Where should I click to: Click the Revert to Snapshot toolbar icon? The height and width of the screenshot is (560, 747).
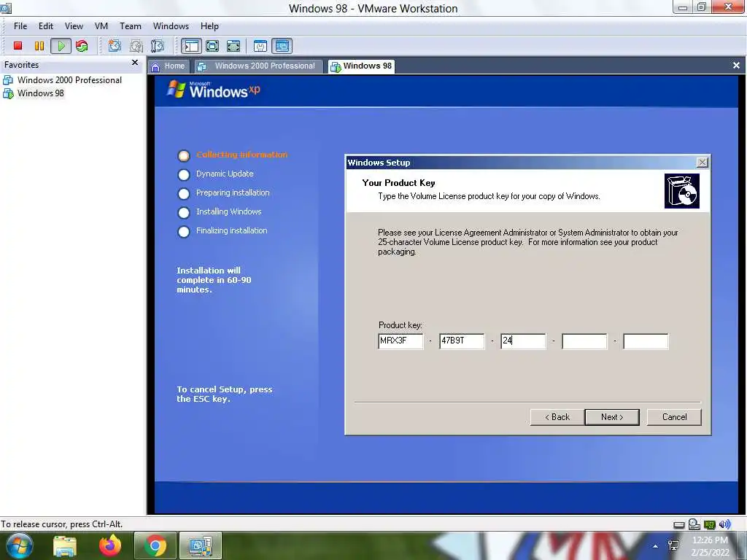coord(136,46)
